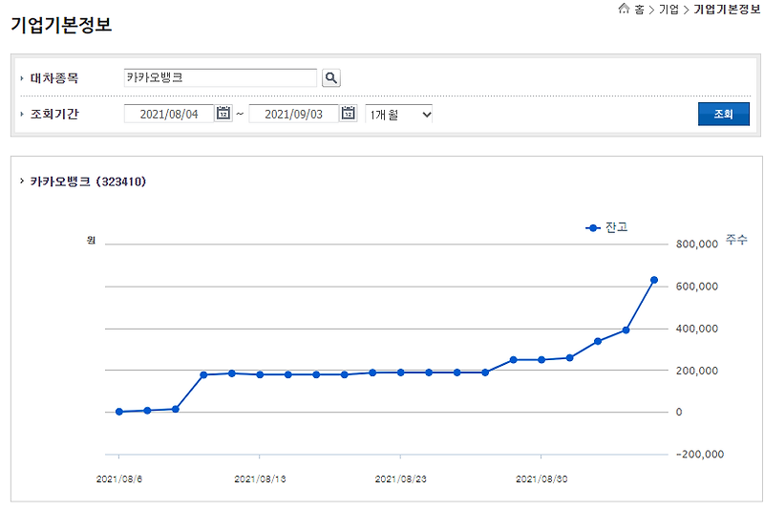The image size is (764, 532).
Task: Click the 카카오뱅크 (323410) chart heading
Action: click(x=88, y=181)
